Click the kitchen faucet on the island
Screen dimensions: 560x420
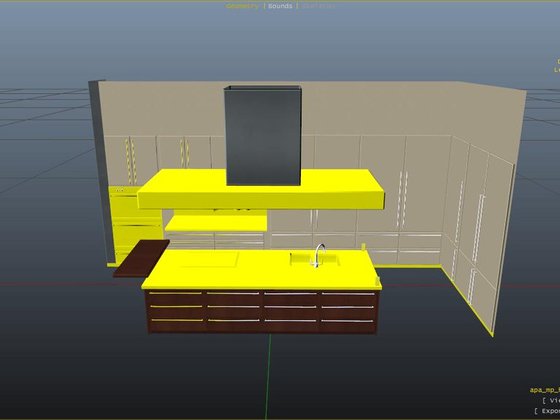(320, 255)
